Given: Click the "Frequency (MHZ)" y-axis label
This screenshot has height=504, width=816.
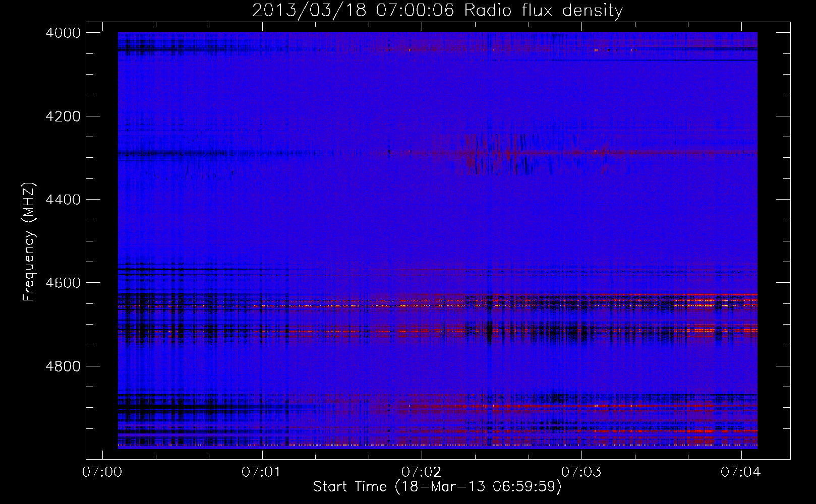Looking at the screenshot, I should [29, 242].
